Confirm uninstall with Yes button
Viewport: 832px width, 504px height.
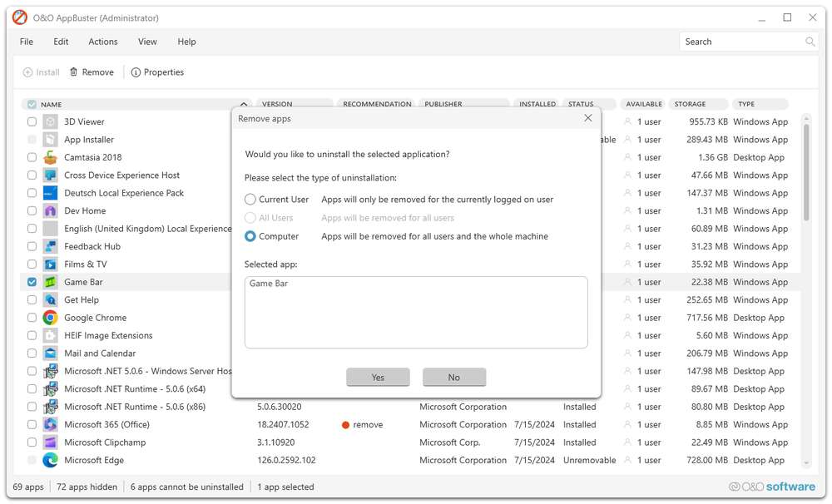pos(378,378)
